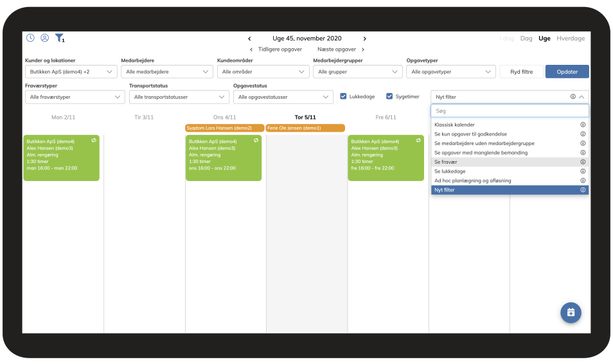Select Se kun opgaver til godkendelse option

click(x=510, y=134)
